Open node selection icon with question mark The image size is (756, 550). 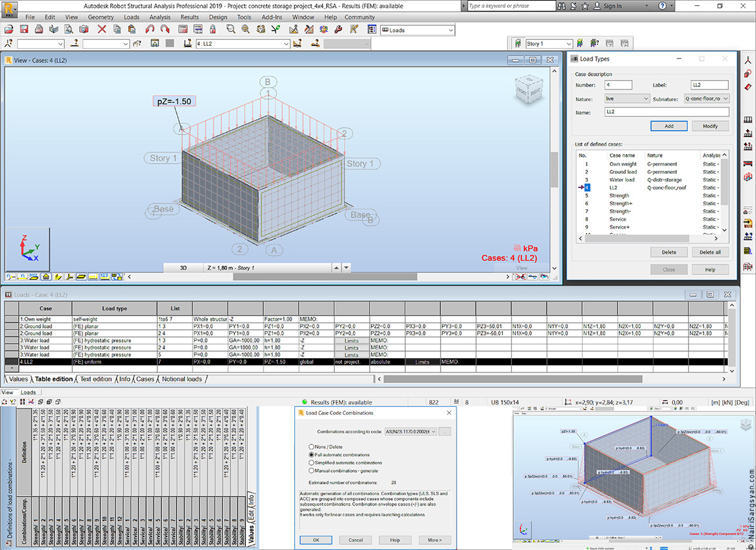click(x=8, y=43)
